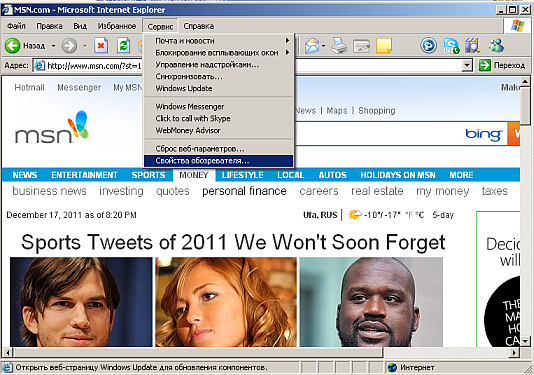The image size is (534, 375).
Task: Expand Почта и новости submenu
Action: (x=218, y=41)
